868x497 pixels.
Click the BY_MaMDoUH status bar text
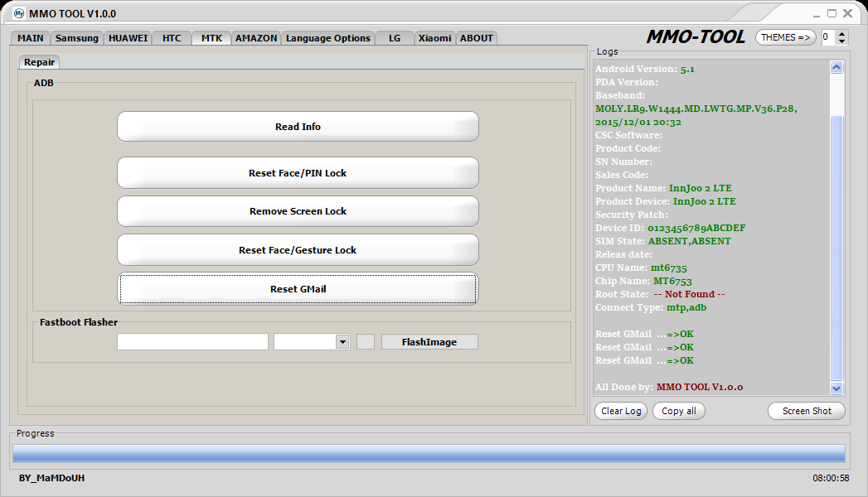coord(51,478)
